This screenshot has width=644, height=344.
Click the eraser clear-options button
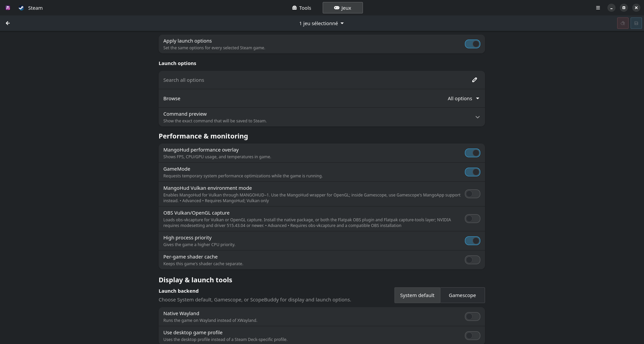point(623,23)
